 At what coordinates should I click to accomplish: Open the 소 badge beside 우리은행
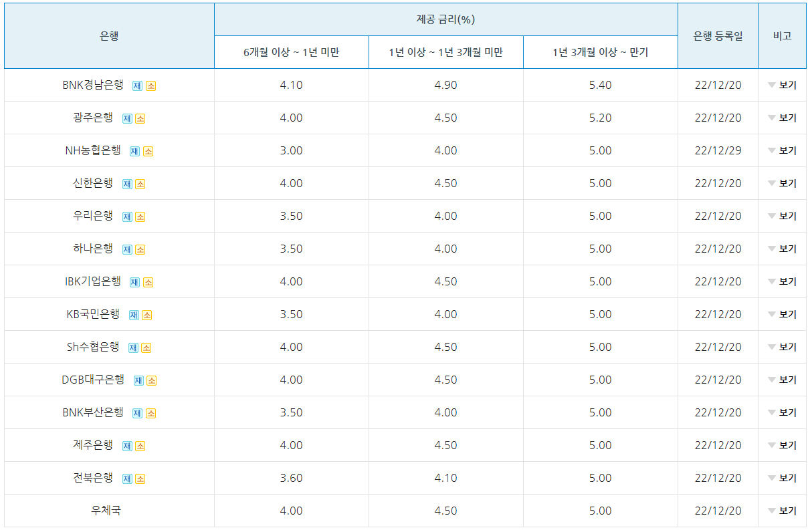click(140, 217)
